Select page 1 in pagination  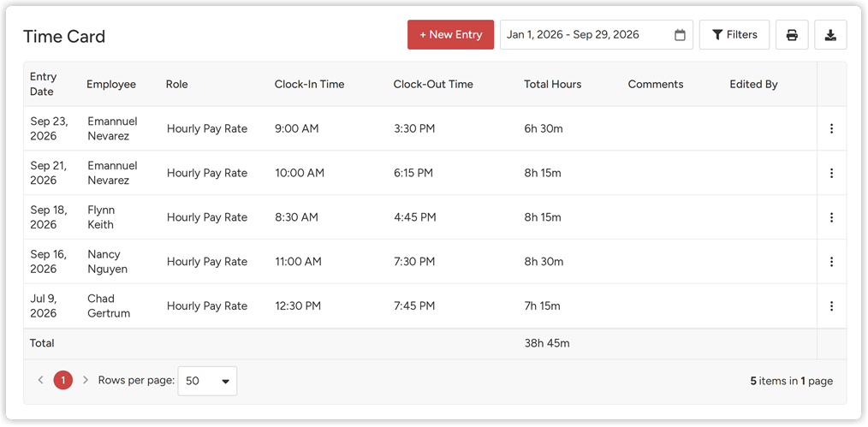tap(63, 380)
